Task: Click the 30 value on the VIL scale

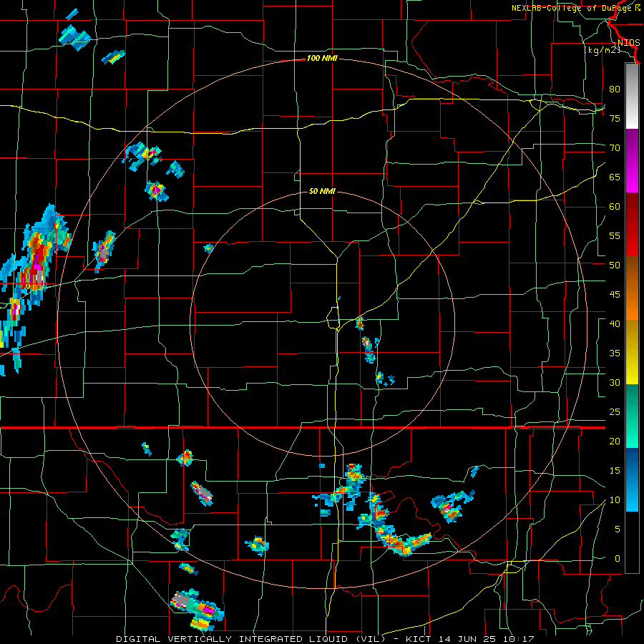Action: tap(615, 382)
